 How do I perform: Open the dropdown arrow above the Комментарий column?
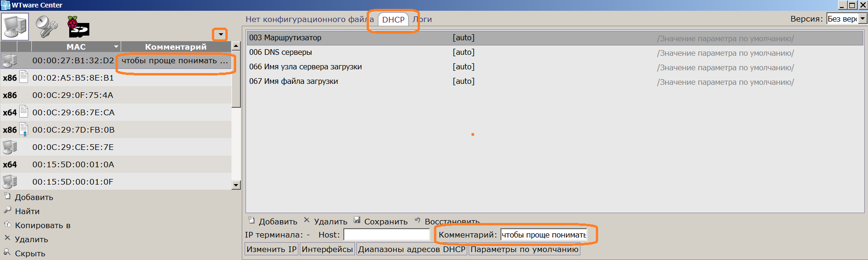click(x=220, y=34)
